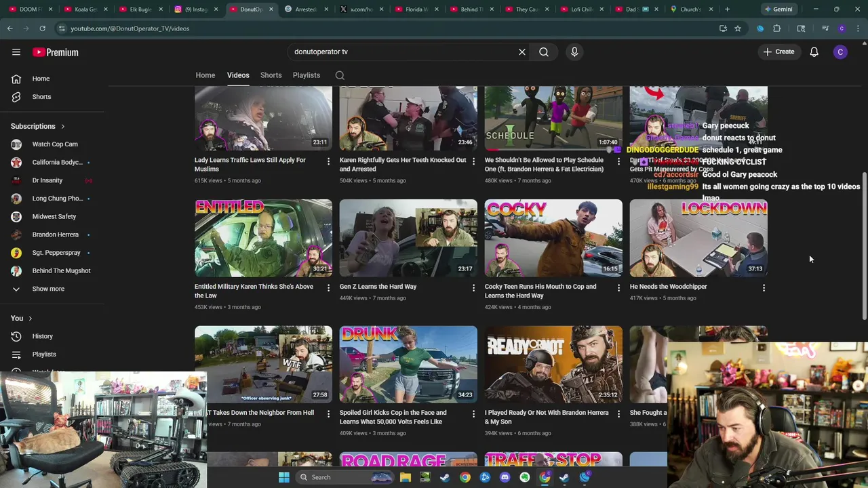
Task: Open options for Lady Learns Traffic Laws video
Action: click(328, 161)
